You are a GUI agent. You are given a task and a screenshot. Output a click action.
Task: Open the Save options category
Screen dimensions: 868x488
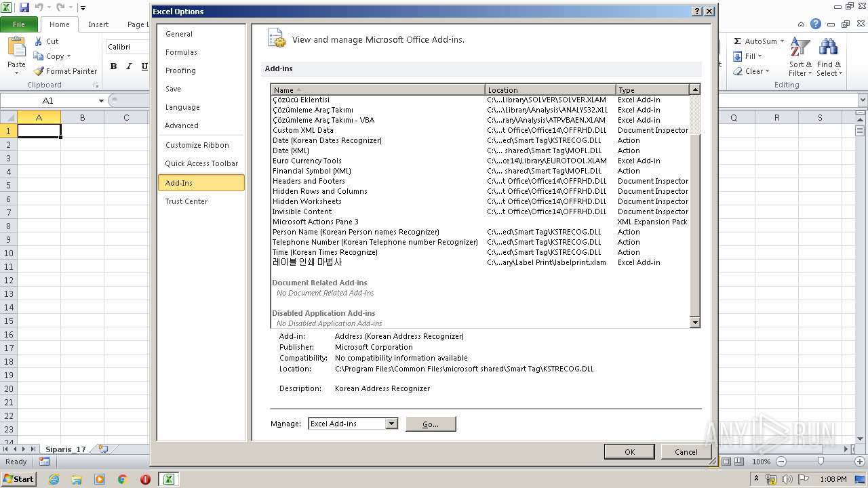(201, 89)
